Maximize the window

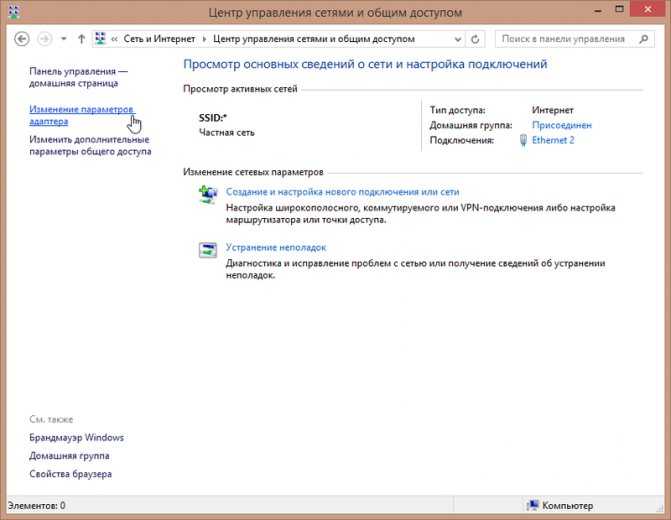coord(619,9)
